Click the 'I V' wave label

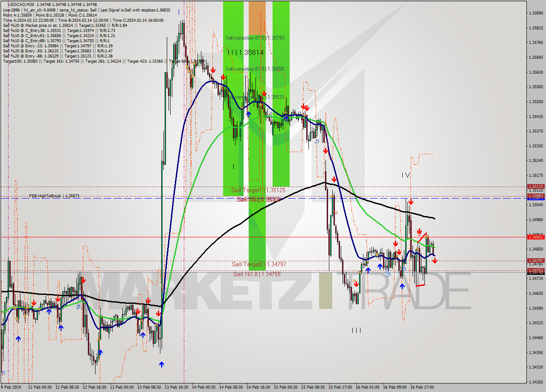tap(406, 175)
